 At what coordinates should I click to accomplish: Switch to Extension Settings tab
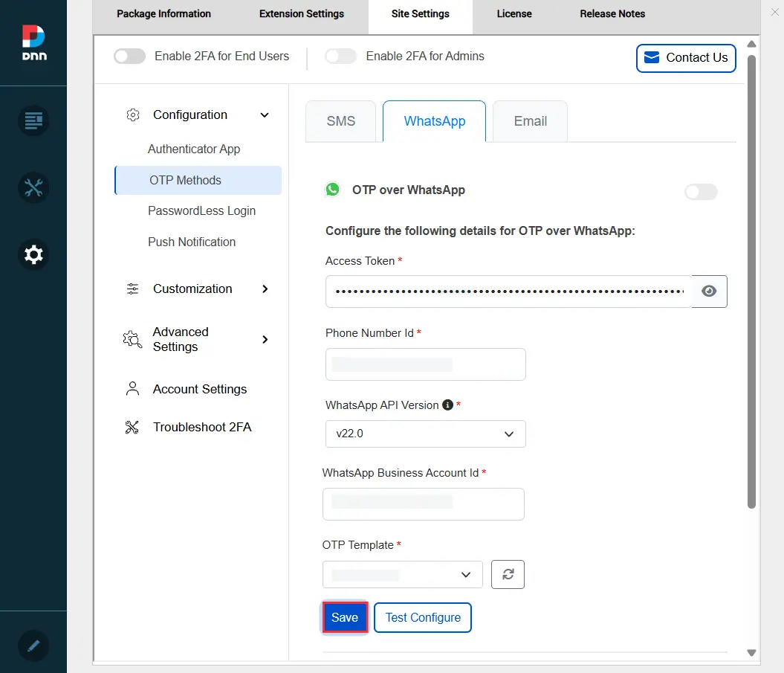tap(302, 14)
